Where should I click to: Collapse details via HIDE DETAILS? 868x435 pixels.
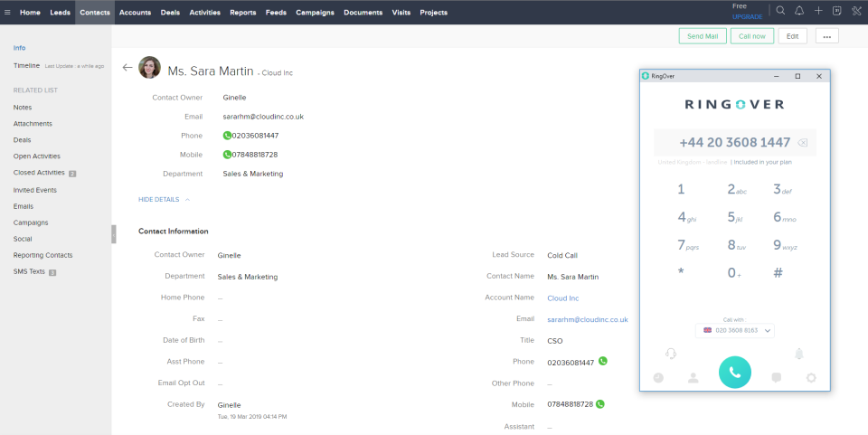pyautogui.click(x=164, y=199)
